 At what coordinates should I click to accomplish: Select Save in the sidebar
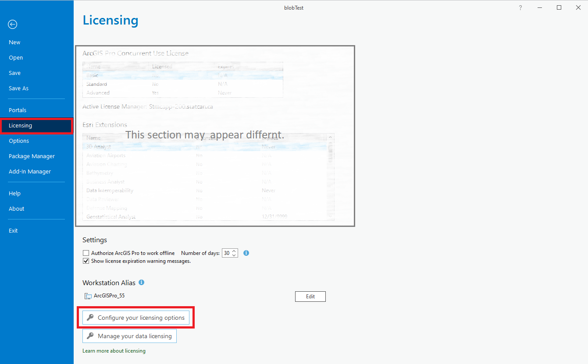point(14,73)
